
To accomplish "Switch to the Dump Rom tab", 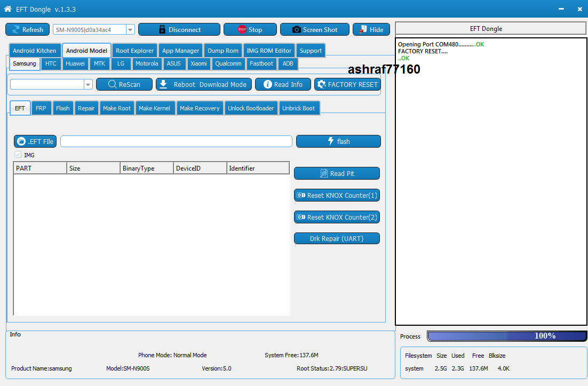I will click(223, 51).
